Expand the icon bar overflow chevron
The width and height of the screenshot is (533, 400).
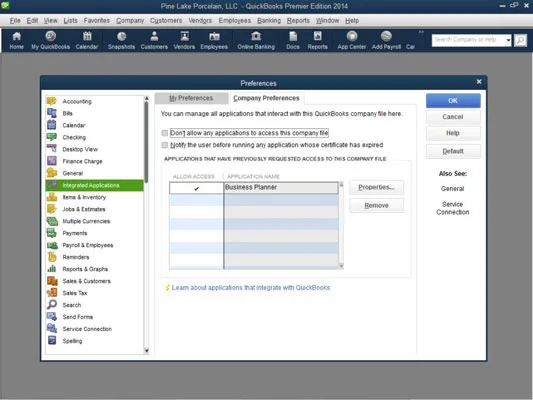[x=421, y=32]
